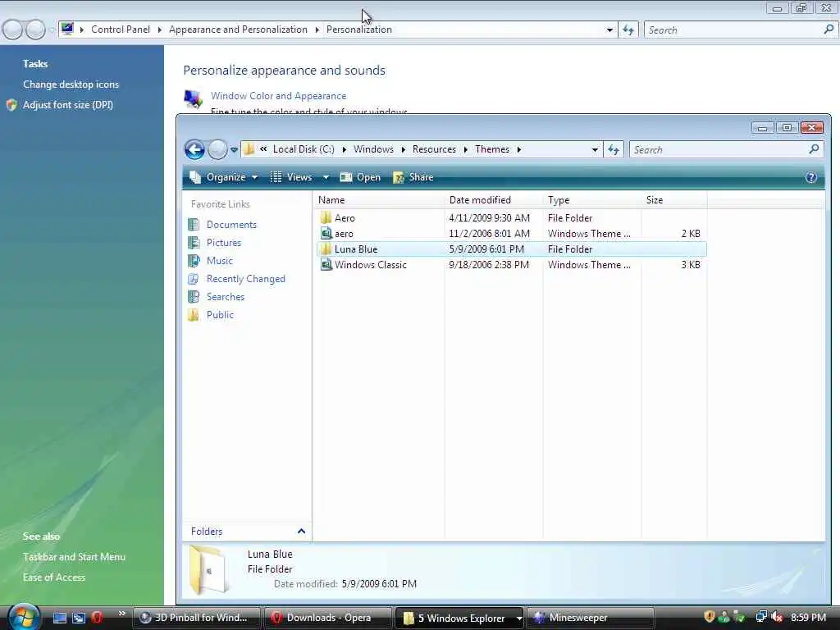This screenshot has height=630, width=840.
Task: Select the Aero folder icon
Action: 326,217
